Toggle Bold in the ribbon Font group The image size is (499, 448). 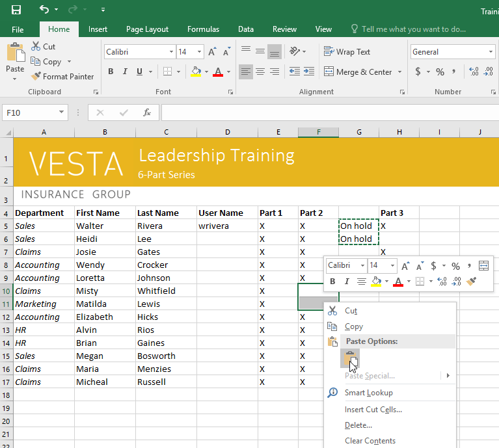(x=111, y=72)
